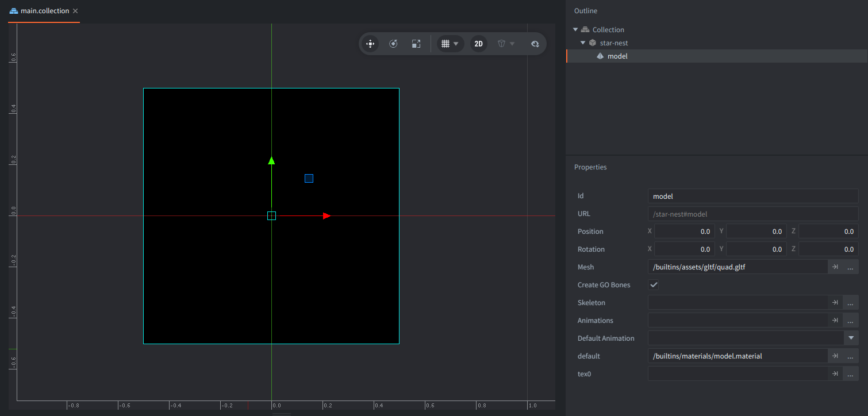Click the Position property label
The image size is (868, 416).
coord(590,232)
